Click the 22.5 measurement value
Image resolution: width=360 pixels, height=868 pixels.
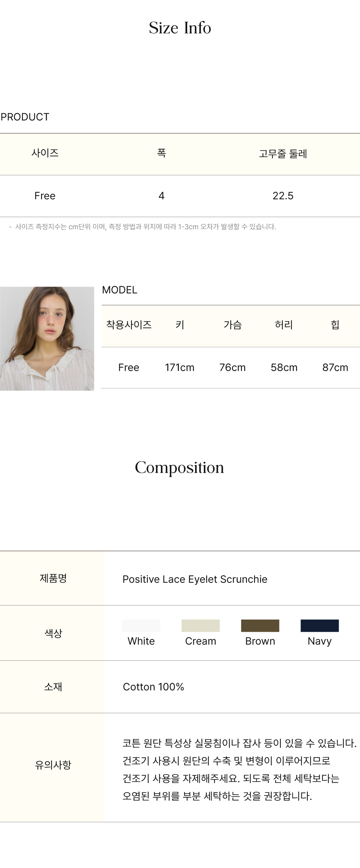tap(283, 196)
